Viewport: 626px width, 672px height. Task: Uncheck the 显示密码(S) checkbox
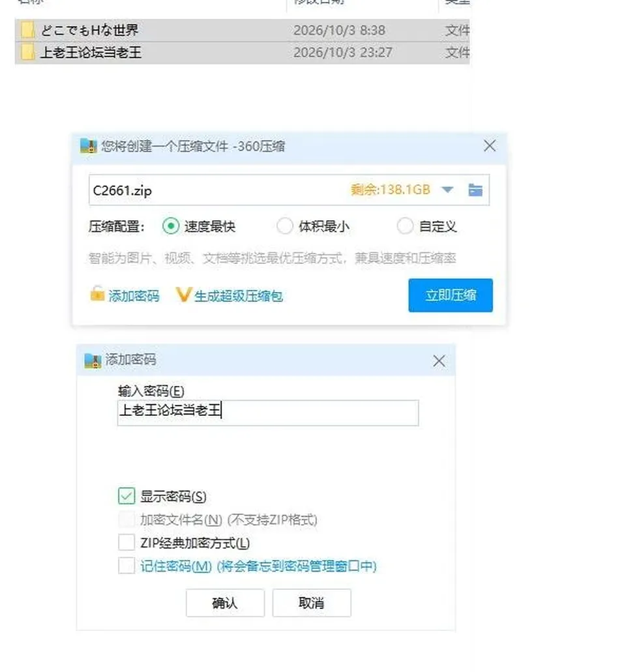pos(127,496)
